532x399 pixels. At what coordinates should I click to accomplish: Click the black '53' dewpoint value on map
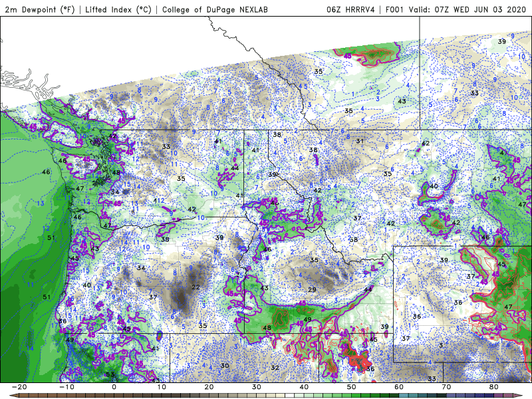(110, 374)
